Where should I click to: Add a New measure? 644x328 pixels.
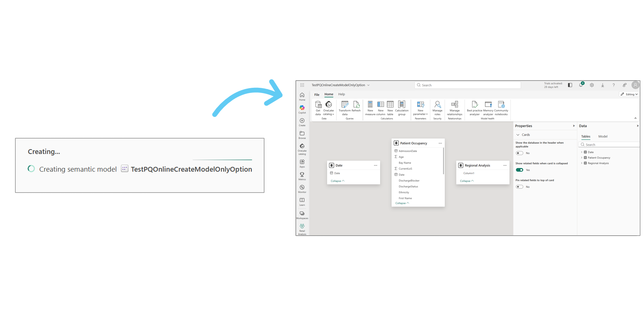(x=370, y=108)
